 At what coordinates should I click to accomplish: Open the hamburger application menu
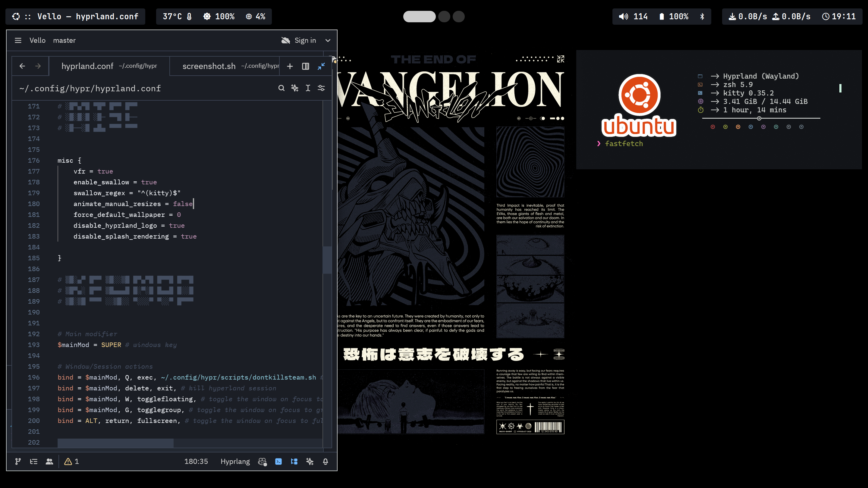click(18, 40)
